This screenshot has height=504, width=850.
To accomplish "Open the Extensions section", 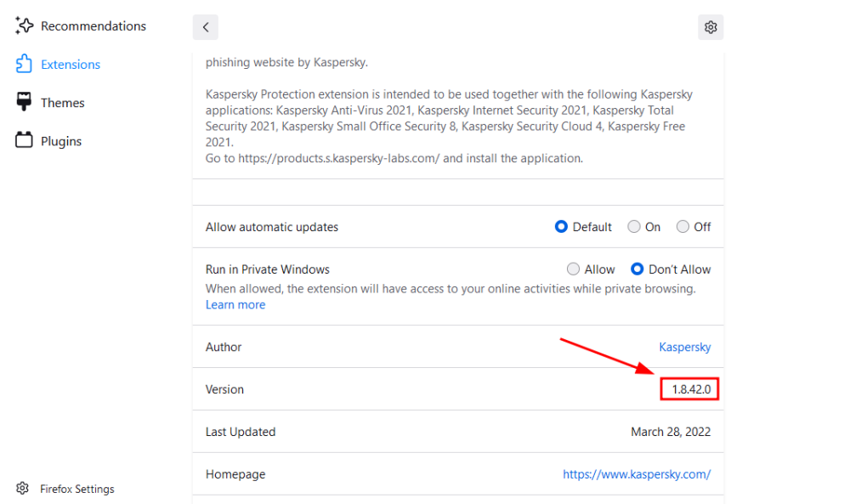I will [x=71, y=65].
